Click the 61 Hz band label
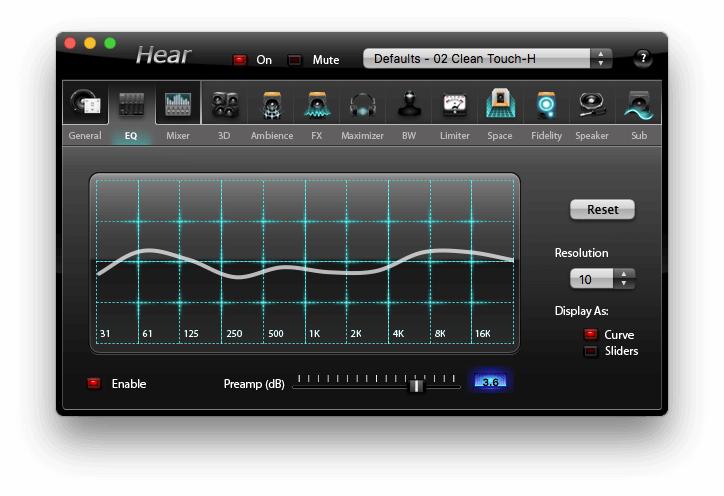The height and width of the screenshot is (496, 724). pyautogui.click(x=147, y=333)
